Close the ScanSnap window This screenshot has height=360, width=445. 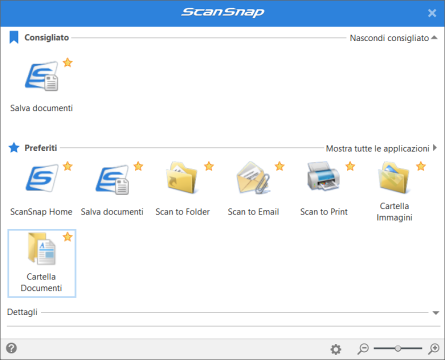(432, 13)
